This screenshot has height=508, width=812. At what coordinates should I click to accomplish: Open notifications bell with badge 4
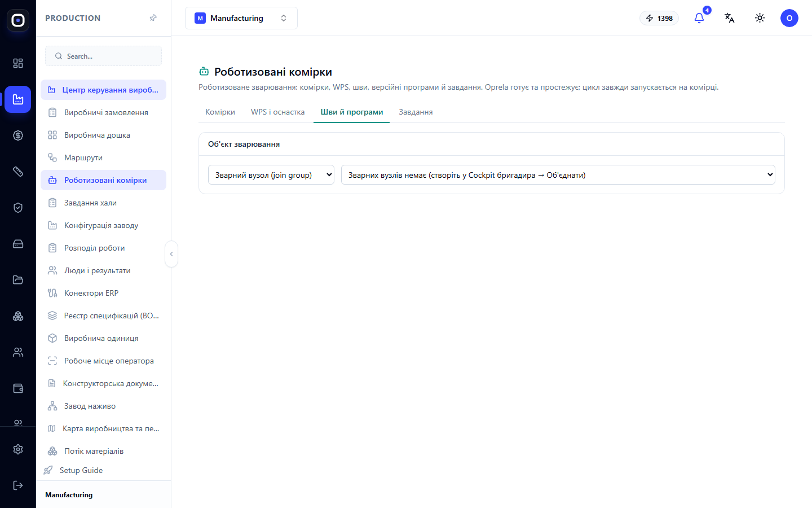[x=699, y=18]
